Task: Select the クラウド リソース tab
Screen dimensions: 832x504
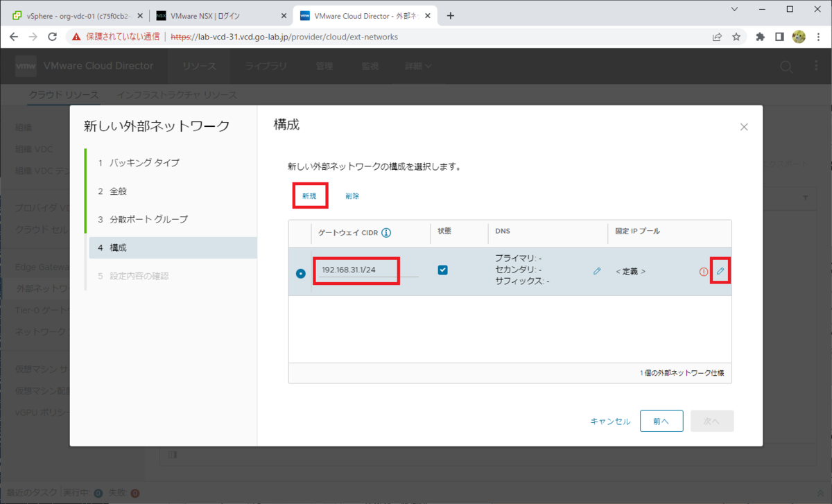Action: coord(64,95)
